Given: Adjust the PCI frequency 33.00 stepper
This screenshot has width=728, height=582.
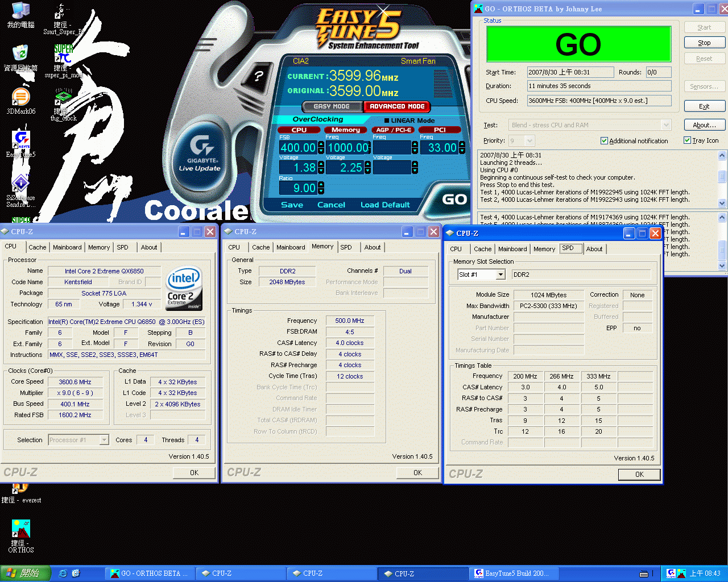Looking at the screenshot, I should (x=461, y=148).
